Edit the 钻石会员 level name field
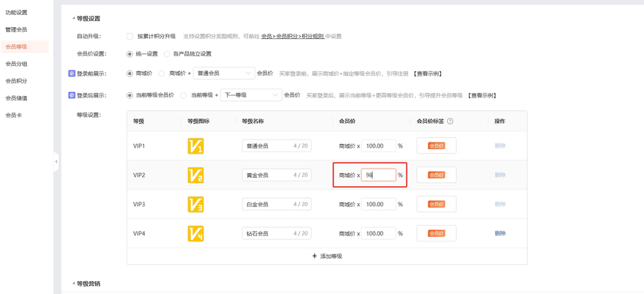 276,233
